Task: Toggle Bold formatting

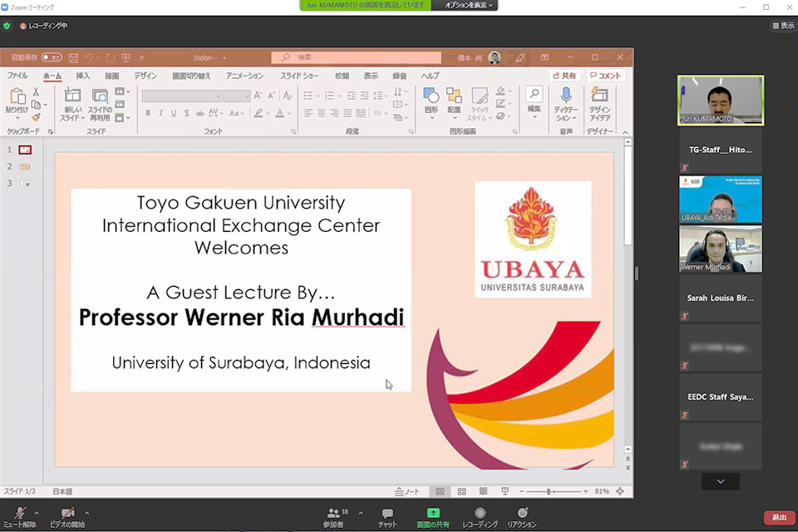Action: (148, 113)
